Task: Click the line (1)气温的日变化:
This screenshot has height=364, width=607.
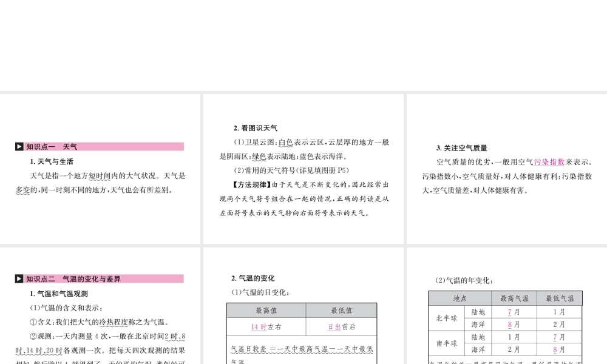Action: [260, 292]
